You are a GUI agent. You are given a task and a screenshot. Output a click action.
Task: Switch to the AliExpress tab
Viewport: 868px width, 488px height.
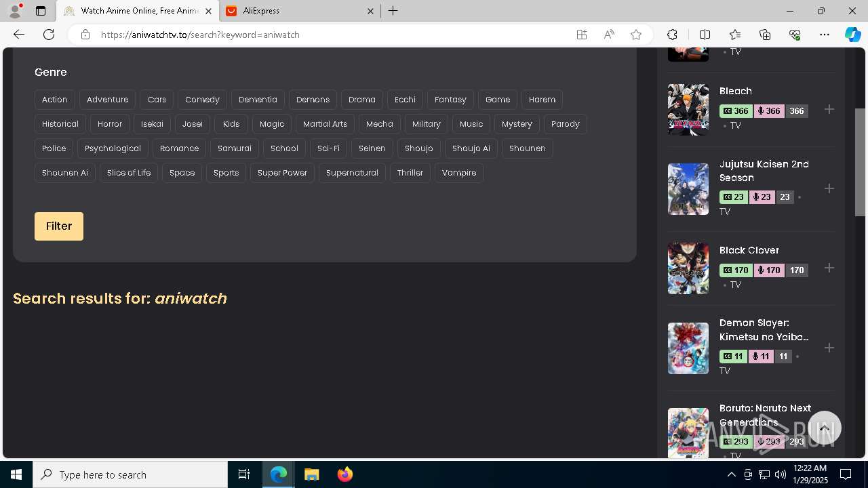[298, 11]
